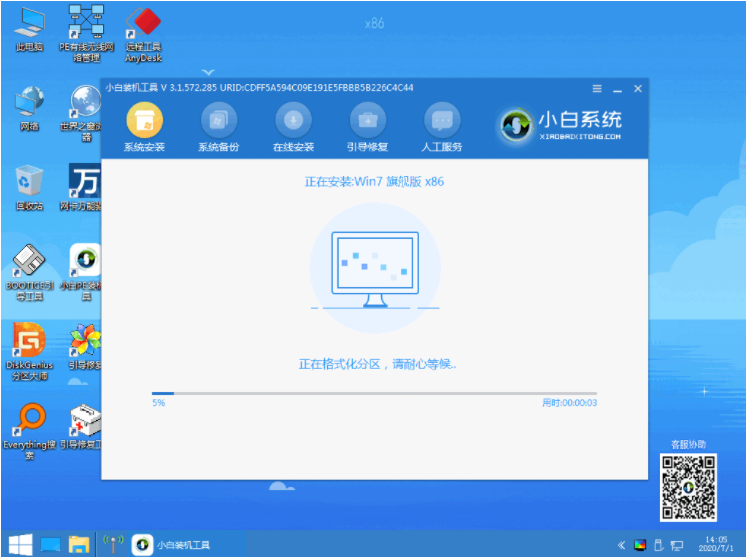Click the network tray icon
750x557 pixels.
click(x=677, y=545)
